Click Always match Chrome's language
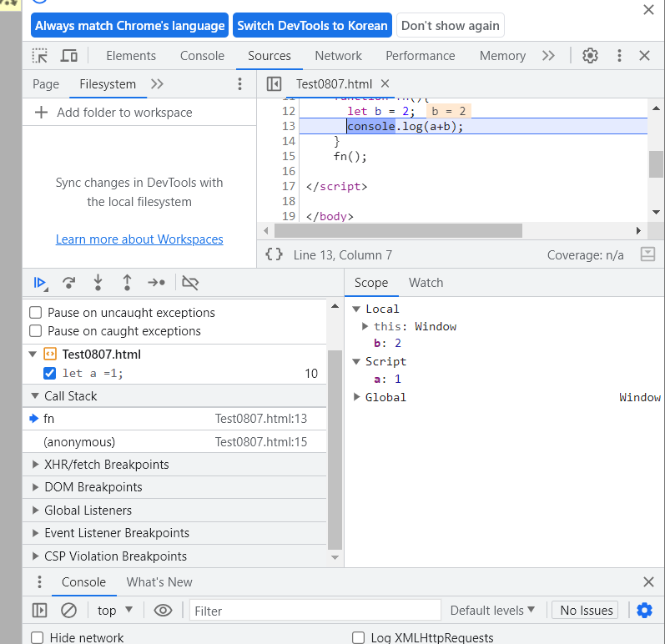 (x=130, y=25)
